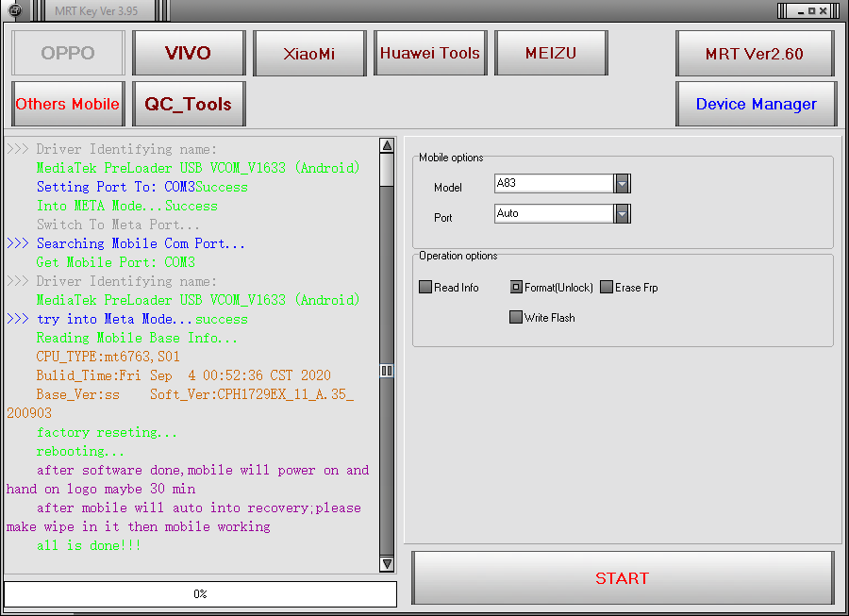Viewport: 849px width, 616px height.
Task: Click the 'rebooting...' log line
Action: (80, 451)
